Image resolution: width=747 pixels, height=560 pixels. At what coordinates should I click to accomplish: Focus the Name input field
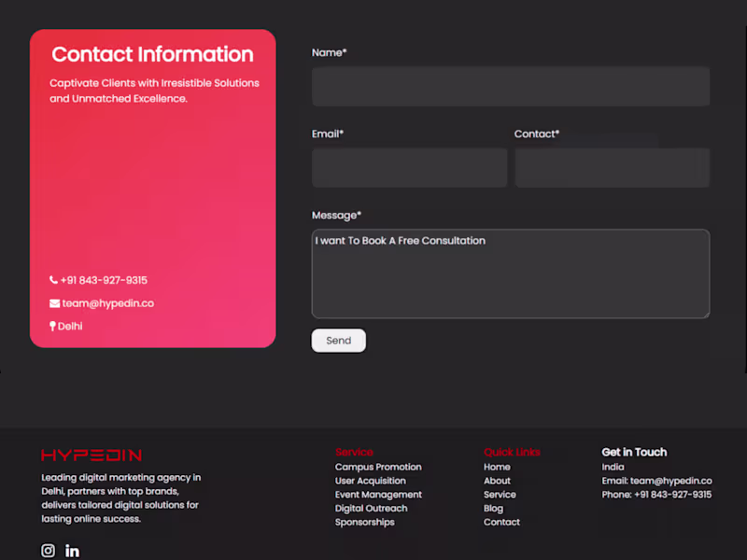511,86
